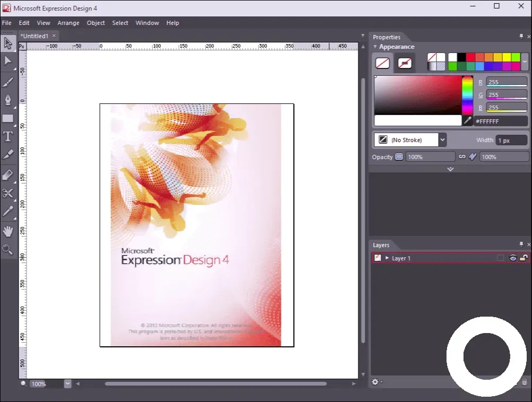The width and height of the screenshot is (532, 402).
Task: Click the Px ruler units box
Action: pyautogui.click(x=22, y=46)
